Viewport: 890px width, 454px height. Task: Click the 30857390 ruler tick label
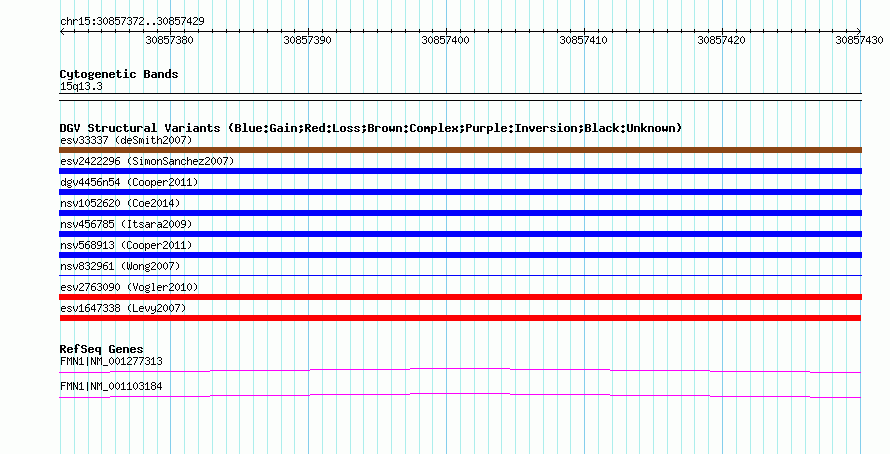point(307,40)
